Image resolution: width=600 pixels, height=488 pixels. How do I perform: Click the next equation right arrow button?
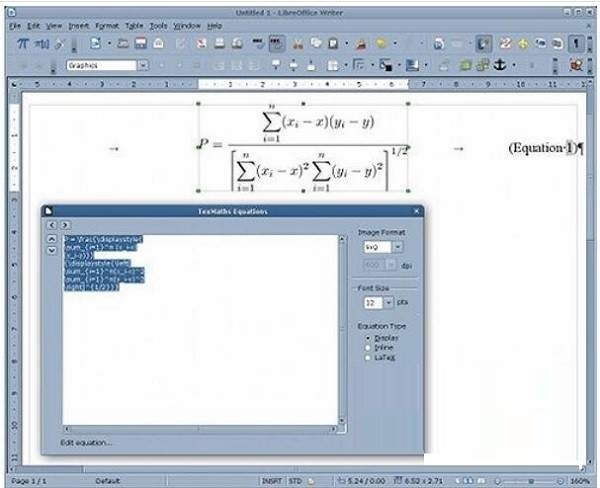[x=65, y=226]
